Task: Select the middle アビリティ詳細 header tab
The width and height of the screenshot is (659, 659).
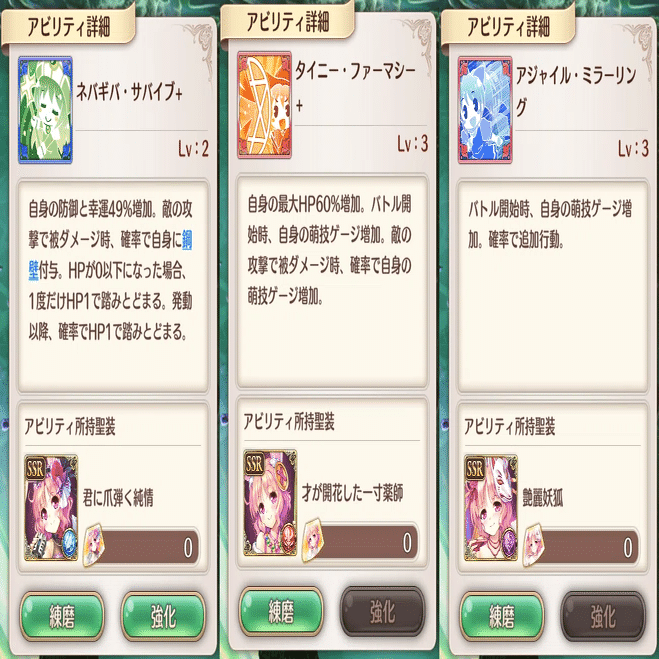Action: (287, 23)
